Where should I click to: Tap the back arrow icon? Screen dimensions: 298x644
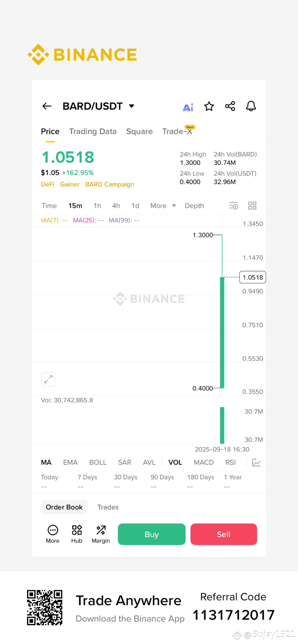pos(47,106)
